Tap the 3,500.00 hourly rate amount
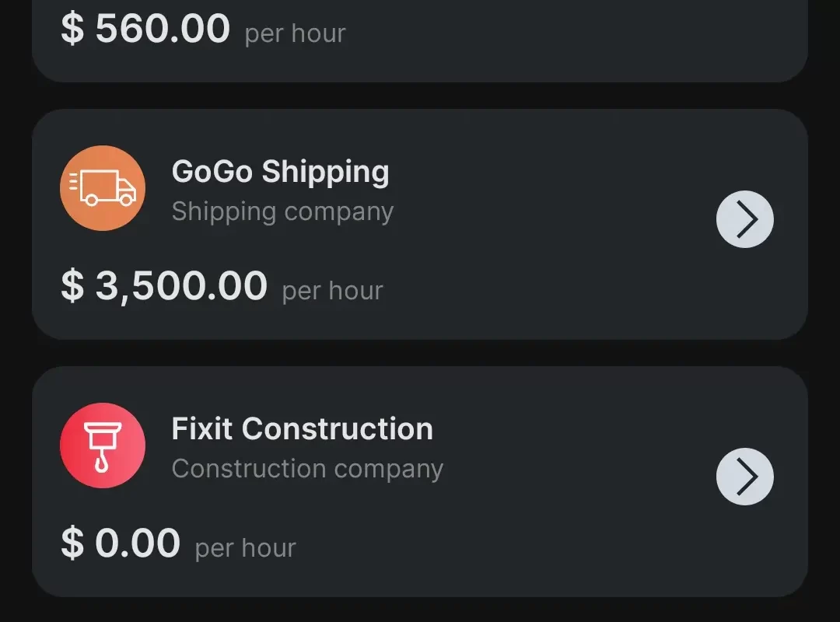The image size is (840, 622). (180, 286)
